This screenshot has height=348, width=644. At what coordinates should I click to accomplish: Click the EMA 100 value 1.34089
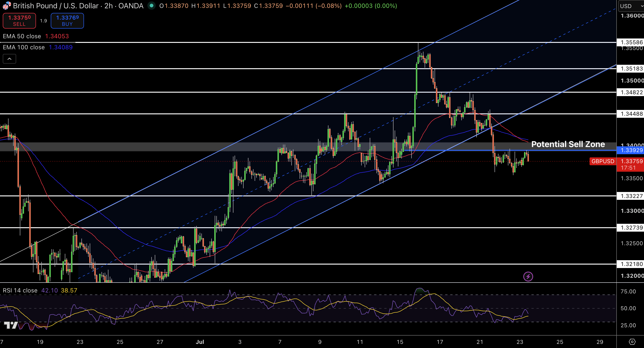tap(61, 47)
